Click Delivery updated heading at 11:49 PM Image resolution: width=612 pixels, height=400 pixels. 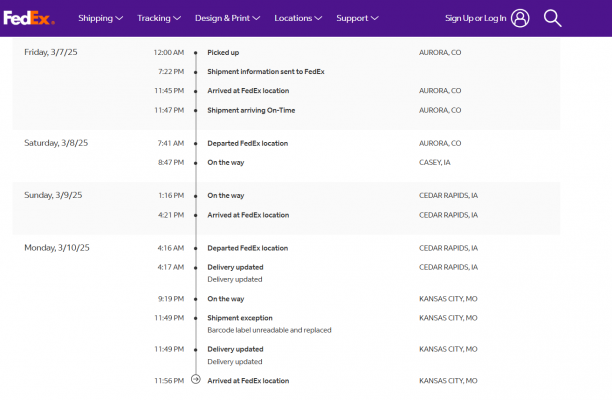tap(235, 349)
